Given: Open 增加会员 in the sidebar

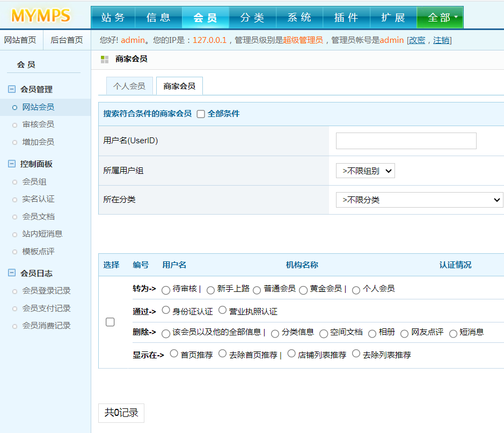Looking at the screenshot, I should pos(38,142).
